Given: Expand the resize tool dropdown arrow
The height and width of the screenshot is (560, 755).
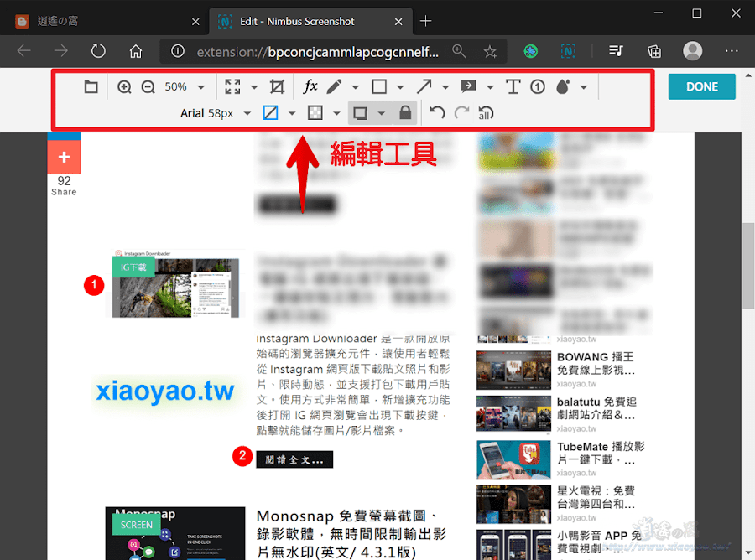Looking at the screenshot, I should point(254,87).
